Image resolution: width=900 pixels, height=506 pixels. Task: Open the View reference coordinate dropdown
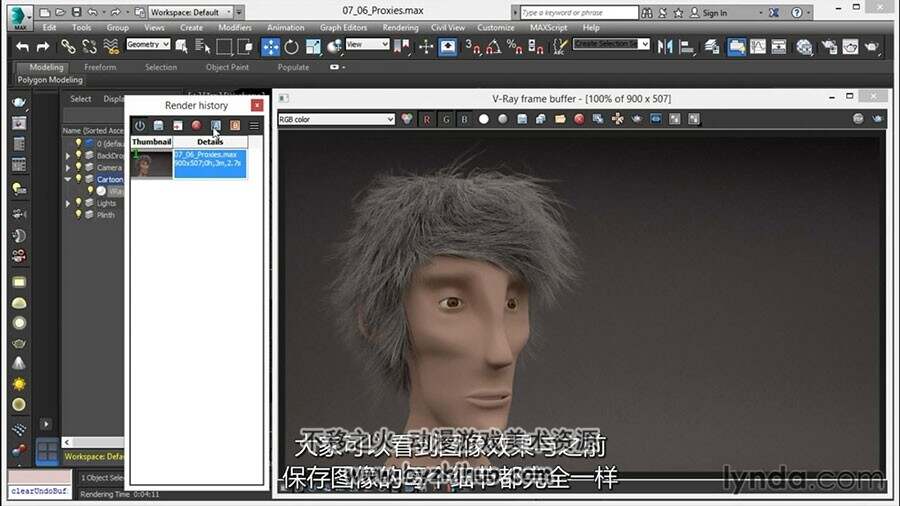point(367,44)
